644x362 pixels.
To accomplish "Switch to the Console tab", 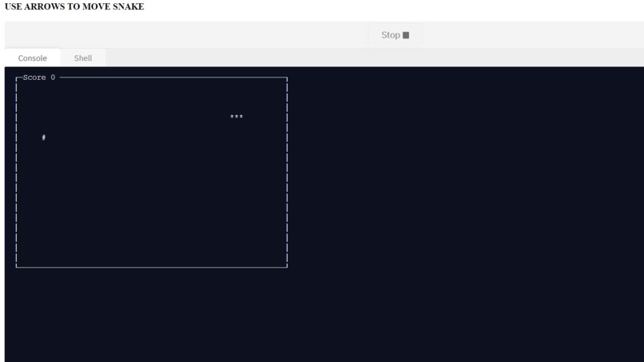I will coord(33,58).
